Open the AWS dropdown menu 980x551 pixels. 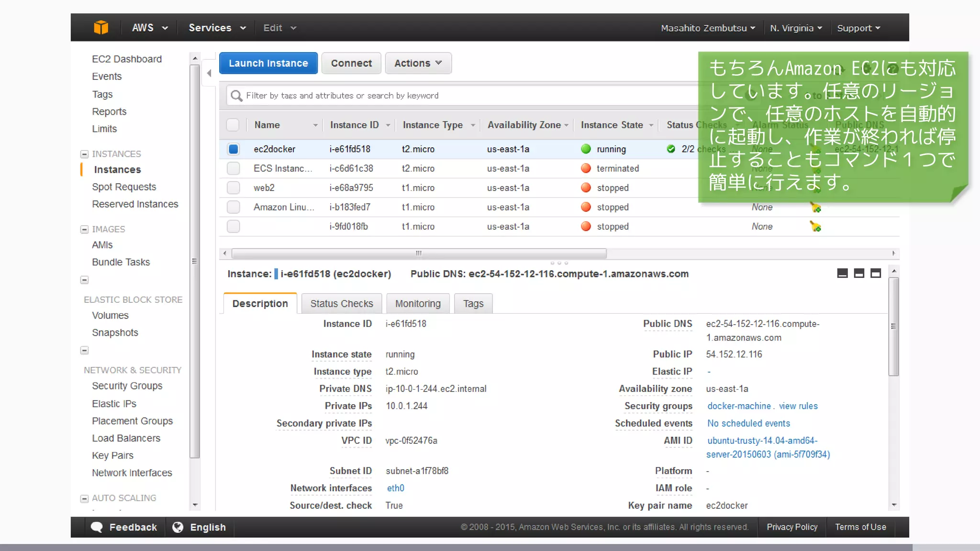[x=150, y=28]
